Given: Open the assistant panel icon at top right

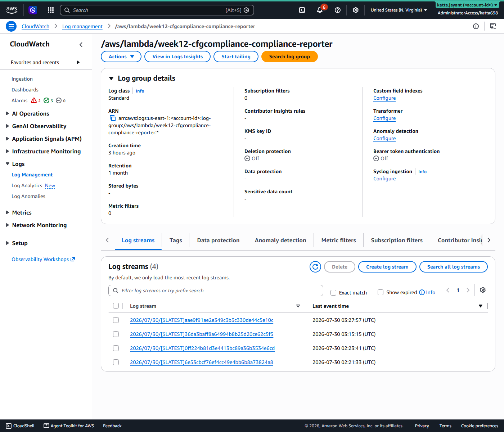Looking at the screenshot, I should (493, 26).
